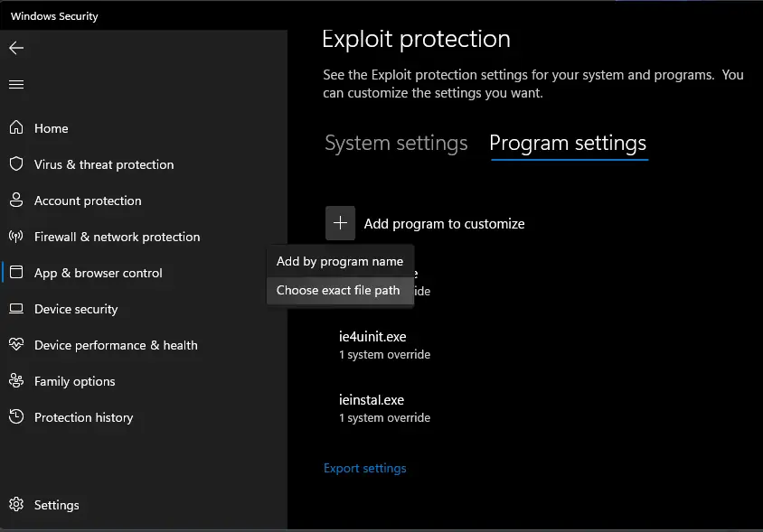Click the Family options people icon
Image resolution: width=763 pixels, height=532 pixels.
coord(16,381)
